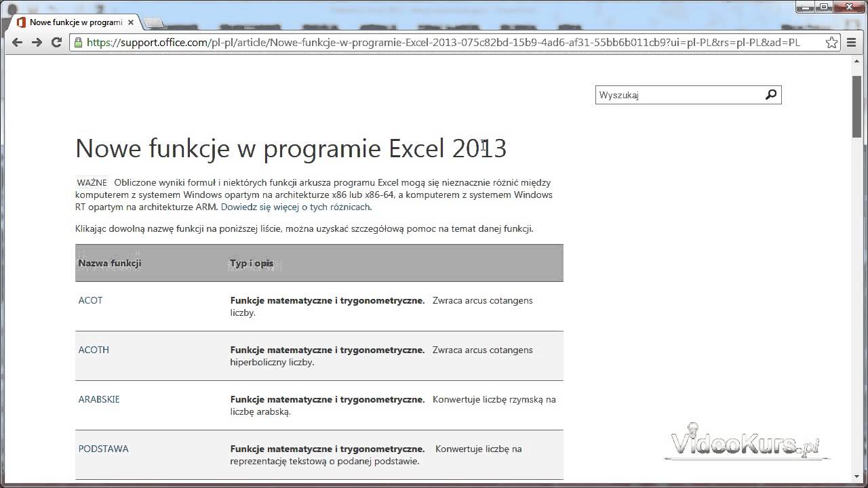Screen dimensions: 868x488
Task: Click the text Zwraca arcus cotangens hiperboliczny liczby
Action: pos(382,356)
